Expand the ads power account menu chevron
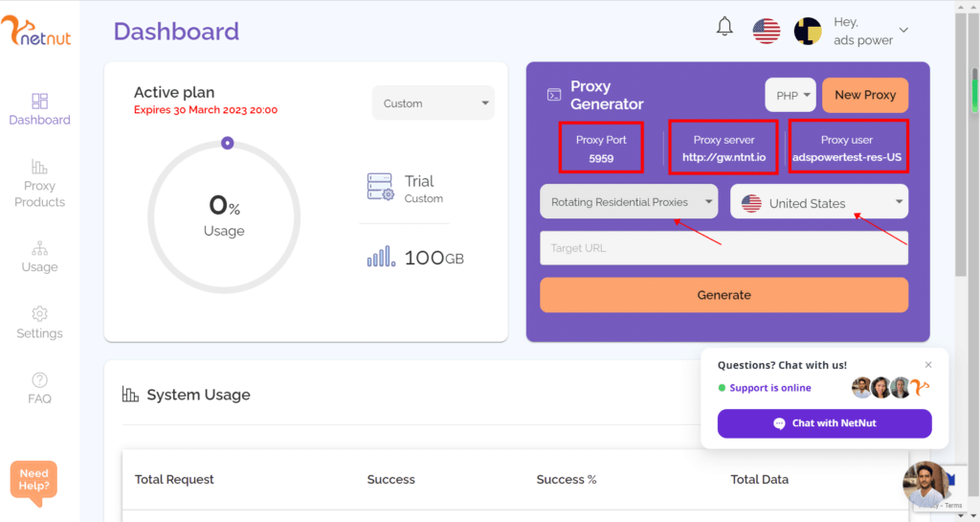Screen dimensions: 980x522 point(903,30)
